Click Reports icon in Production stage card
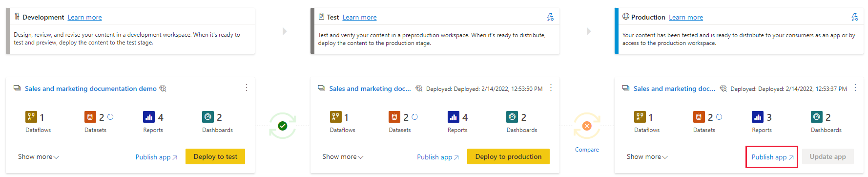This screenshot has width=868, height=177. tap(758, 117)
